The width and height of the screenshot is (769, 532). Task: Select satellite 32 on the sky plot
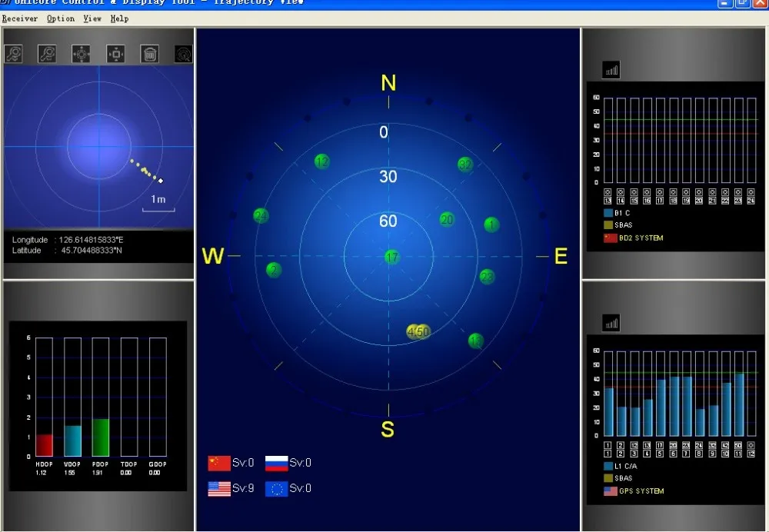[465, 165]
